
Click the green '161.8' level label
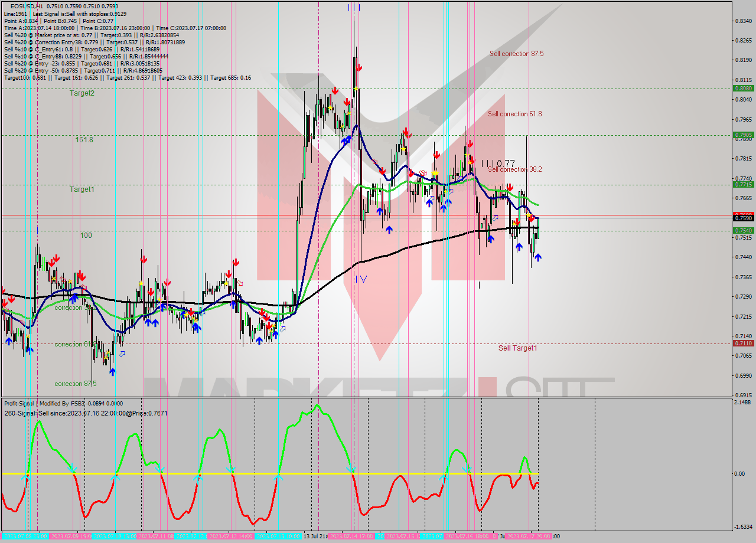[84, 140]
